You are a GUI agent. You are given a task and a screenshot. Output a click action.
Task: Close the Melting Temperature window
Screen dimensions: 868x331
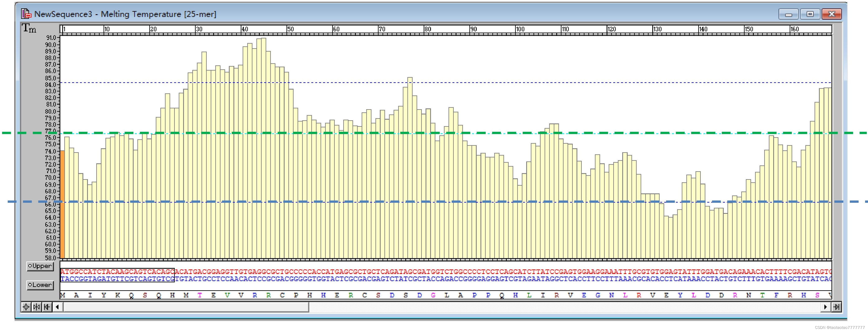[832, 14]
